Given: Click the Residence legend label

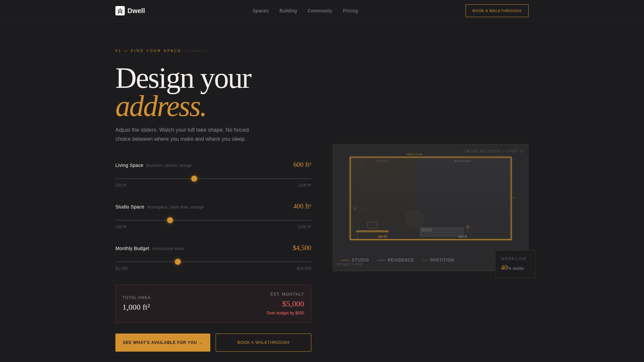Looking at the screenshot, I should pos(400,260).
